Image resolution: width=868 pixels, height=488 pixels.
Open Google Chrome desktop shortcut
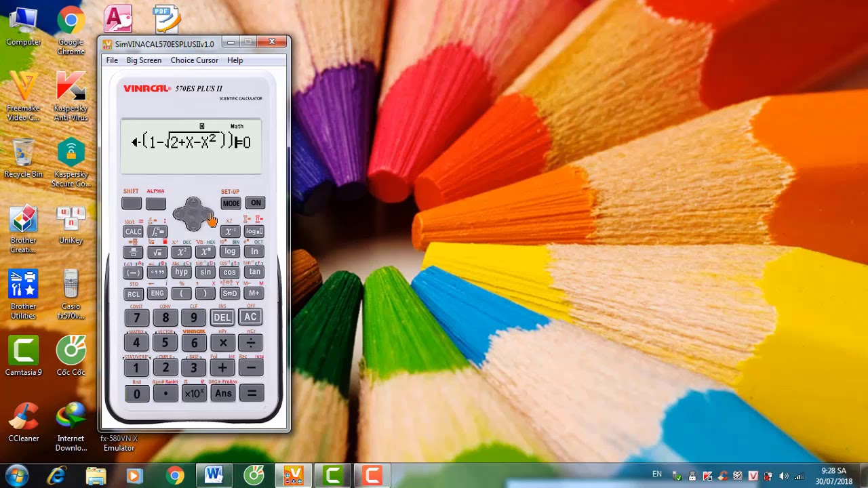point(71,31)
